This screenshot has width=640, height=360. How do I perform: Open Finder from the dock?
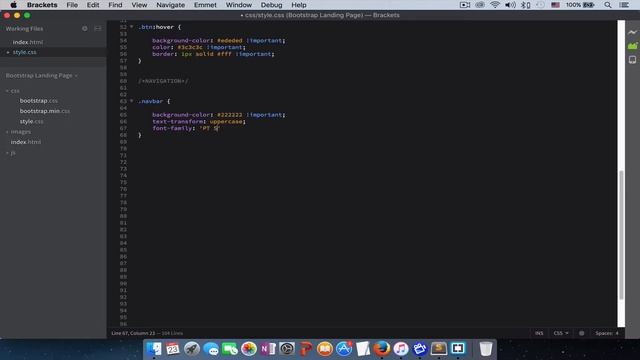[154, 349]
